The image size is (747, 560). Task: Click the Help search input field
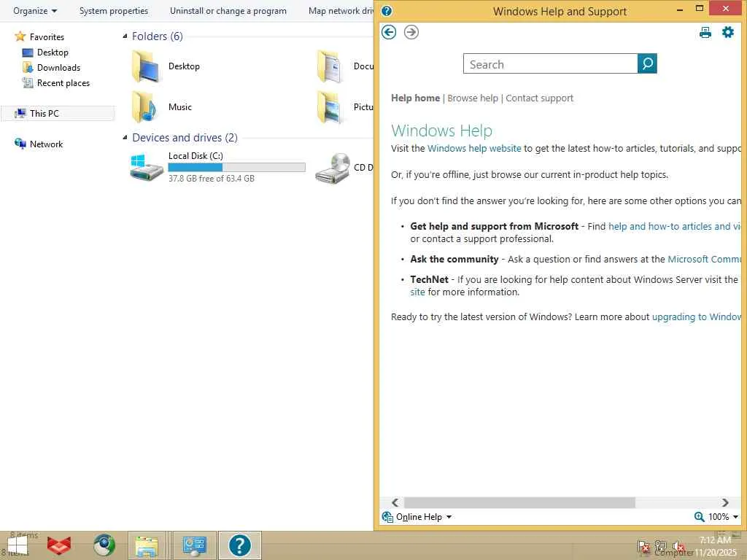pos(550,64)
